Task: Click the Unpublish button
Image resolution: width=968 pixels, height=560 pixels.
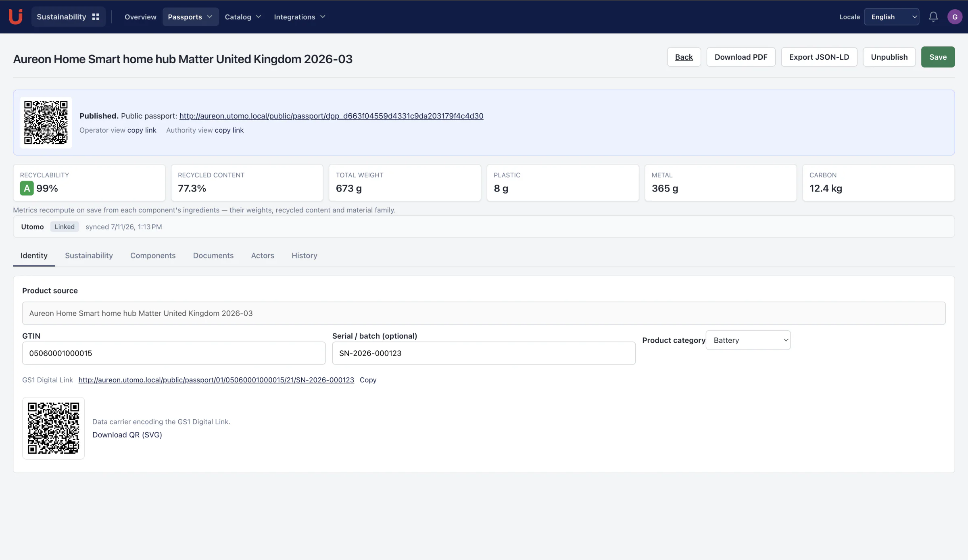Action: click(889, 57)
